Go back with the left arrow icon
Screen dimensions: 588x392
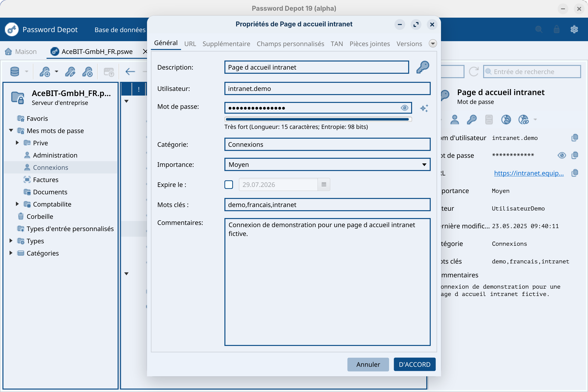[x=130, y=72]
